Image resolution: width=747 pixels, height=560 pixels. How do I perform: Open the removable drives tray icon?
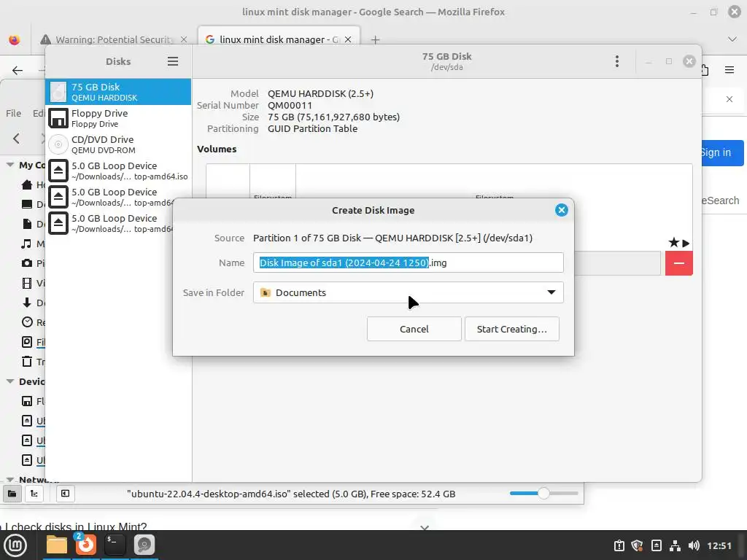tap(657, 545)
